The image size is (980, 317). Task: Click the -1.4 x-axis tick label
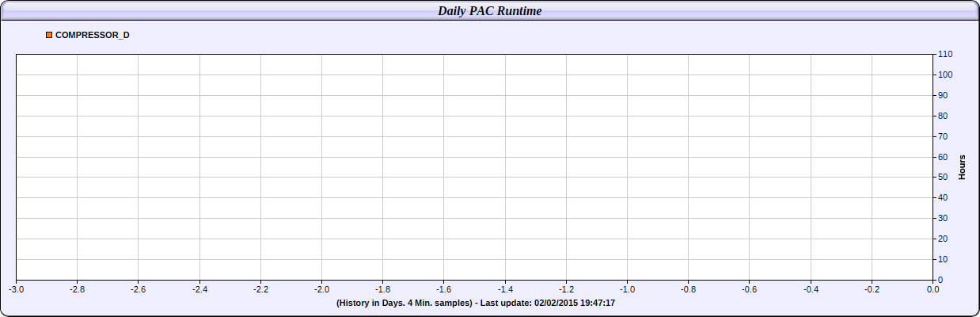click(x=505, y=290)
